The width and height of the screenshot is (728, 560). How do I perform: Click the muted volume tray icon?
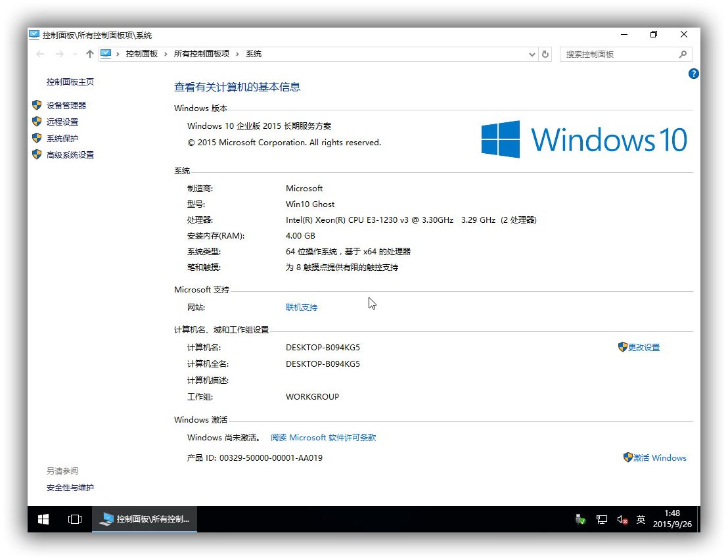click(622, 519)
